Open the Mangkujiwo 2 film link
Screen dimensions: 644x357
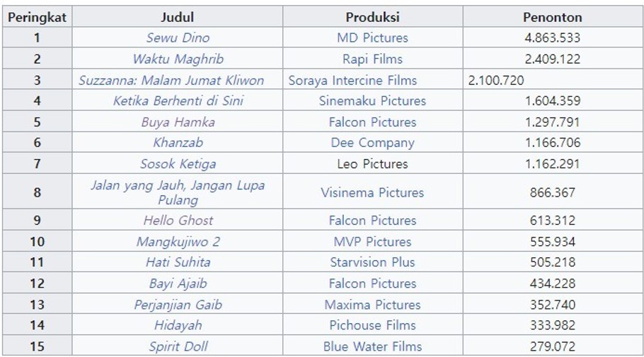(x=178, y=241)
